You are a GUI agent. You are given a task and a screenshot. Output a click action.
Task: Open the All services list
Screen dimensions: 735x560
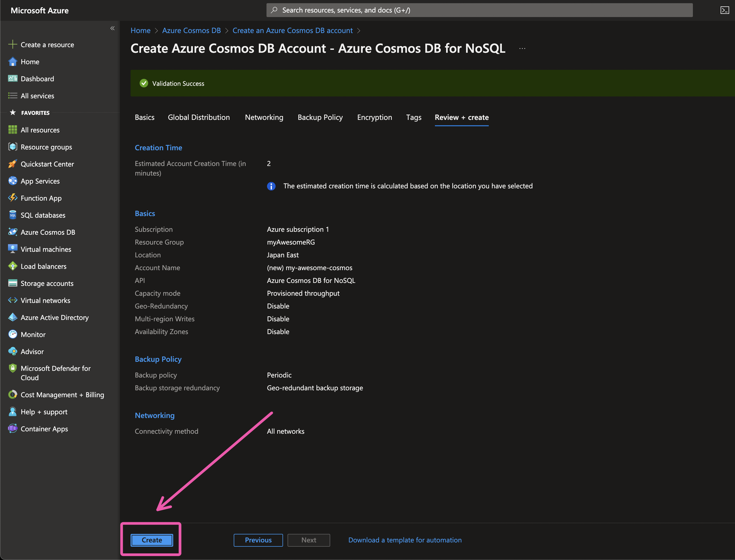pyautogui.click(x=37, y=96)
